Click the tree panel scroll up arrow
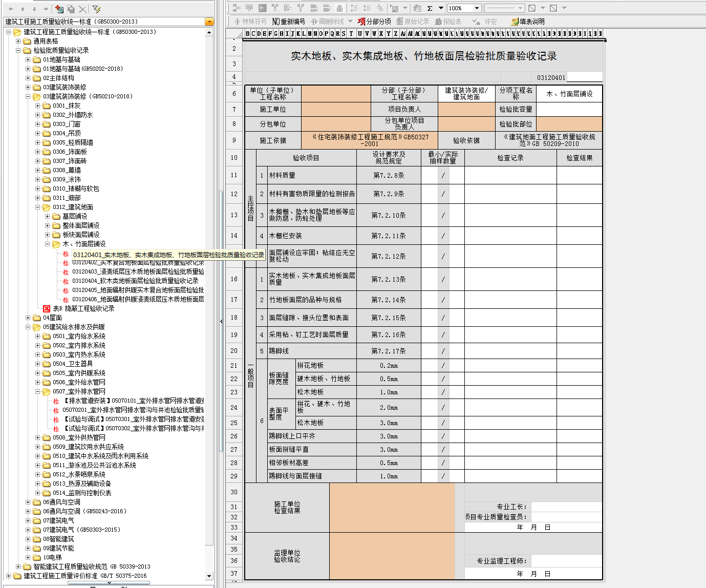The image size is (706, 588). pos(209,32)
